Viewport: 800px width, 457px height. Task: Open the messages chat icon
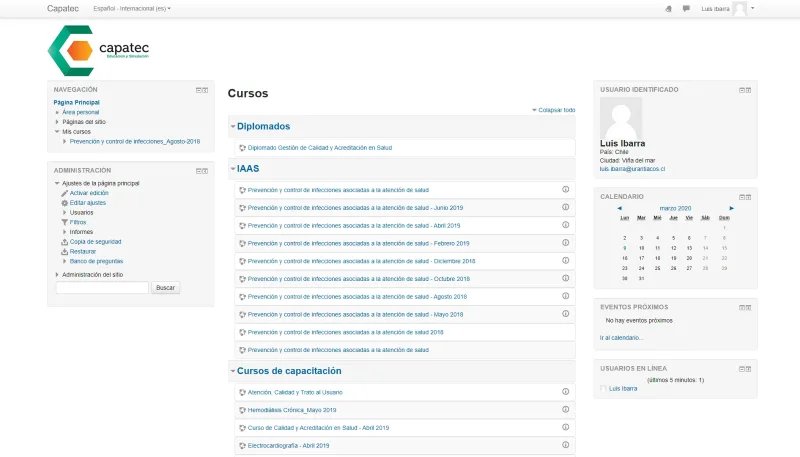click(686, 9)
